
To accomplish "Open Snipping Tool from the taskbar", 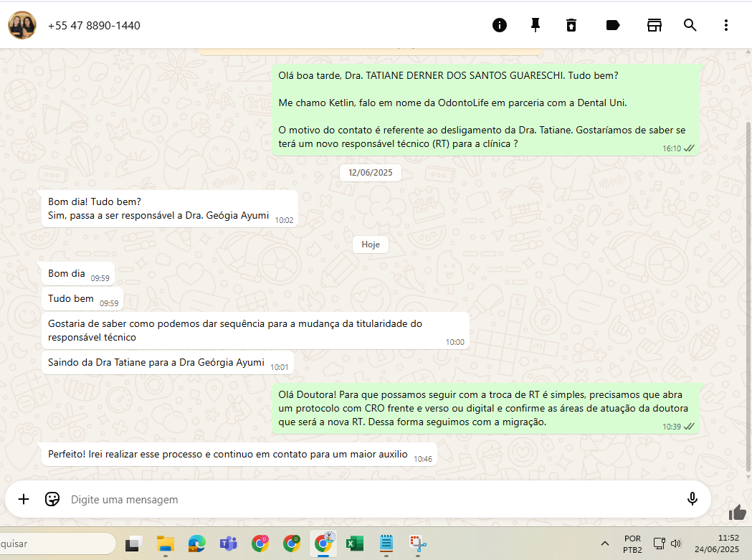I will [418, 544].
